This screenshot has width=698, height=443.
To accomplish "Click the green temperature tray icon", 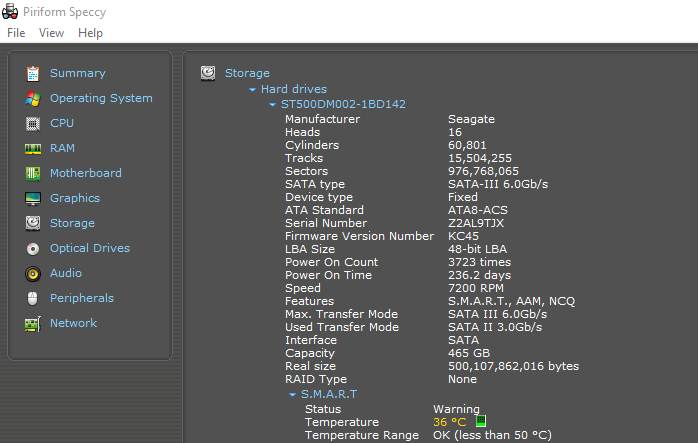I will tap(481, 421).
